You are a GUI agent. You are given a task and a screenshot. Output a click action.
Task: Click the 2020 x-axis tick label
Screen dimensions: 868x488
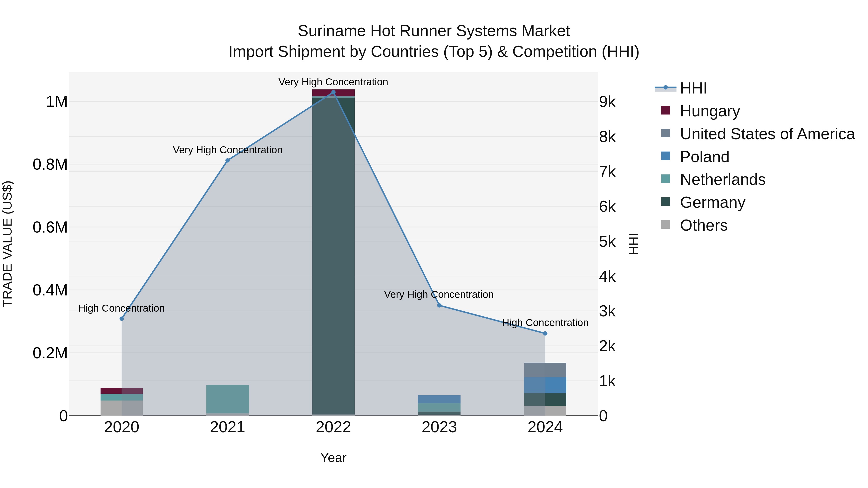[122, 427]
